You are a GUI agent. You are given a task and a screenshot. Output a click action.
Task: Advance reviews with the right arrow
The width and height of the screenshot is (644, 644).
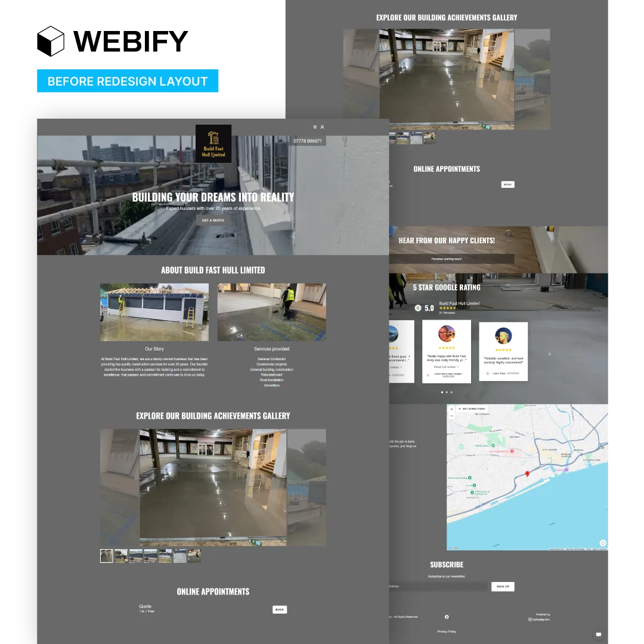coord(549,354)
